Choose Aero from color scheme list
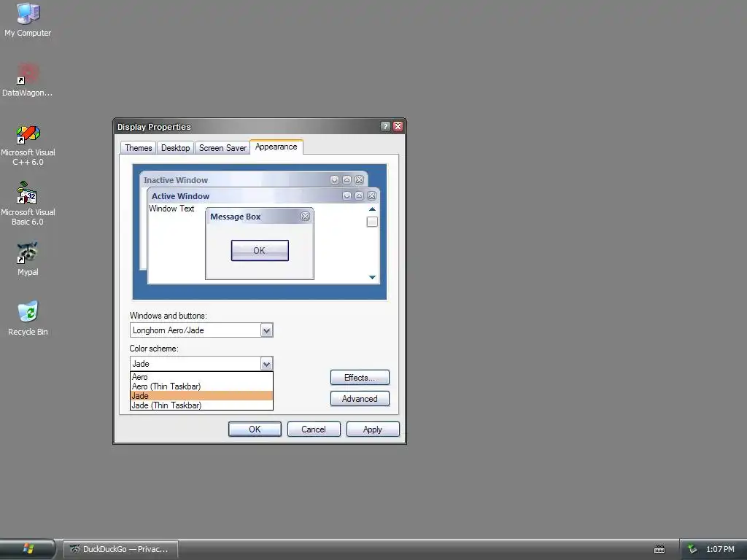 [201, 377]
